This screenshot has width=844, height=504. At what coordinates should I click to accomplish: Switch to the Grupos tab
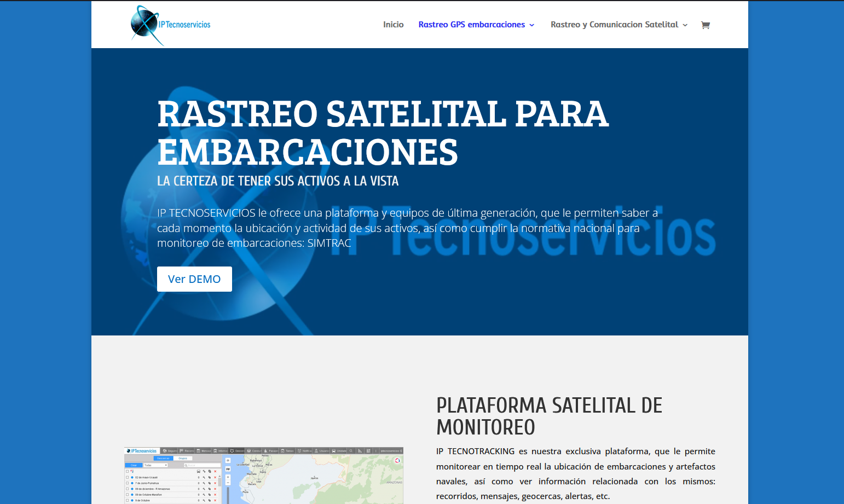[x=183, y=458]
